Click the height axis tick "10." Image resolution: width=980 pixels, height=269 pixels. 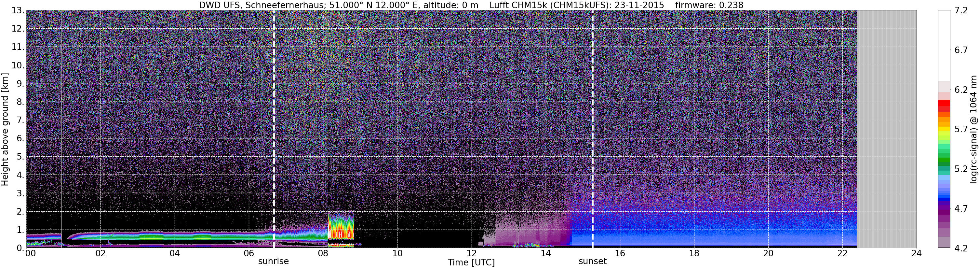click(18, 65)
